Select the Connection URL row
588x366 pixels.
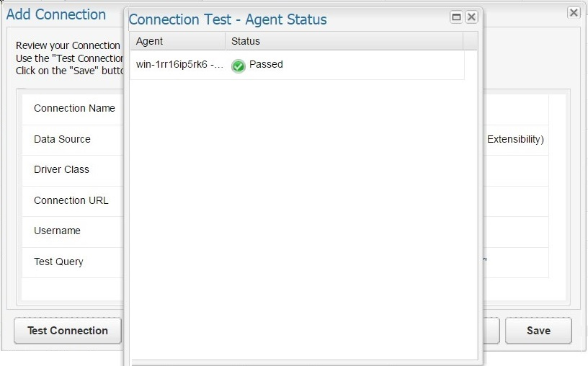click(71, 200)
